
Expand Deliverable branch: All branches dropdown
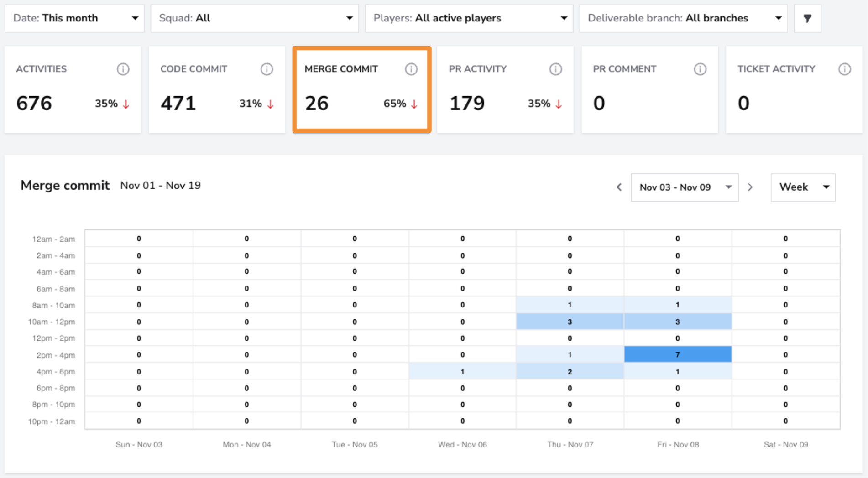click(684, 18)
